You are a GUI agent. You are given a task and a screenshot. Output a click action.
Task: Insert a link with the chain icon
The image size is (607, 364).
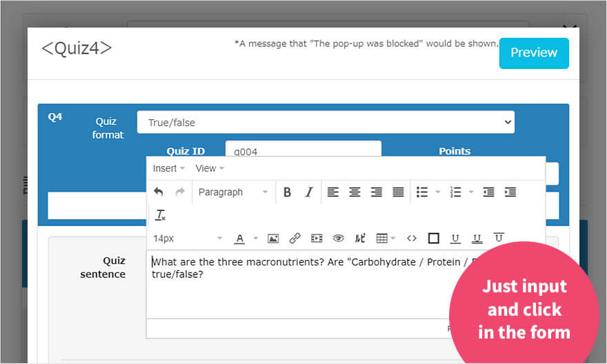(295, 239)
